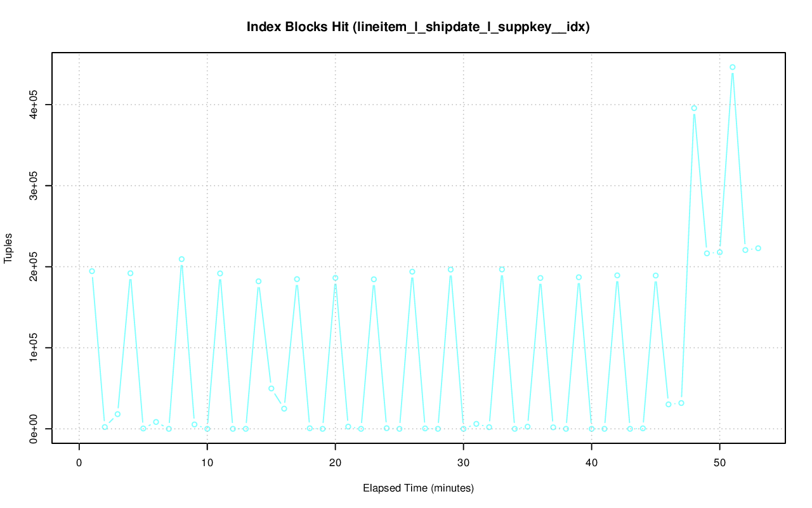Click the data point at minute 15

click(x=272, y=388)
